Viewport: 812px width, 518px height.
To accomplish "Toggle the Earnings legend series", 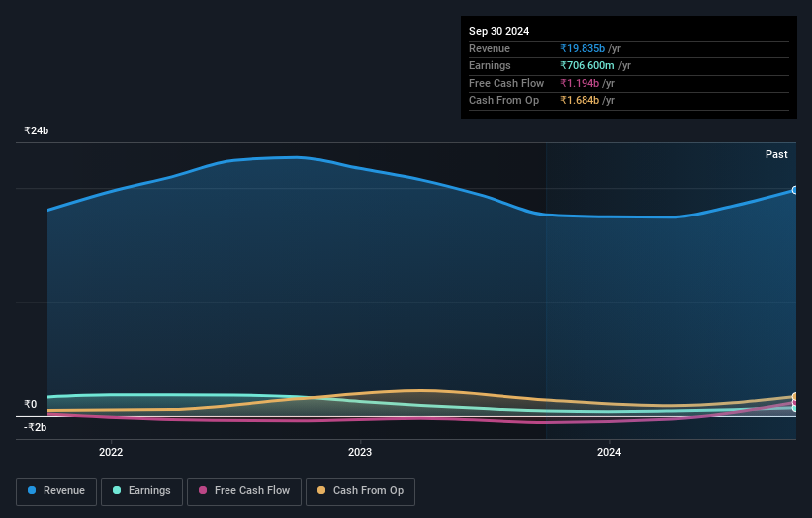I will click(x=141, y=491).
